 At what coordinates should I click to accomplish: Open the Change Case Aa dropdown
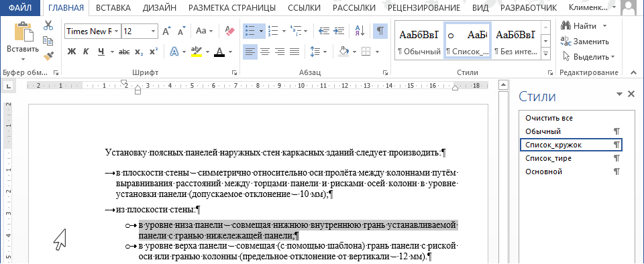click(205, 31)
